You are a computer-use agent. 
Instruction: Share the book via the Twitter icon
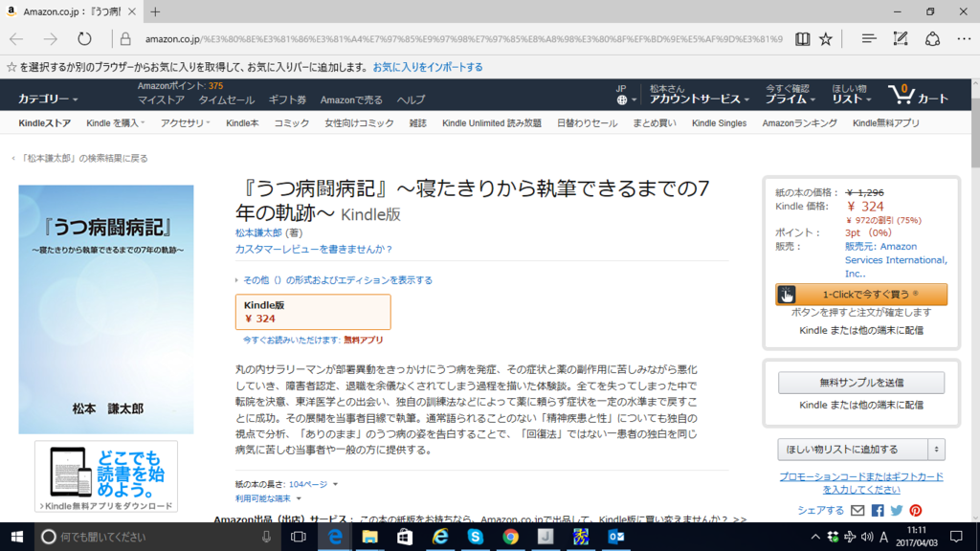point(896,510)
